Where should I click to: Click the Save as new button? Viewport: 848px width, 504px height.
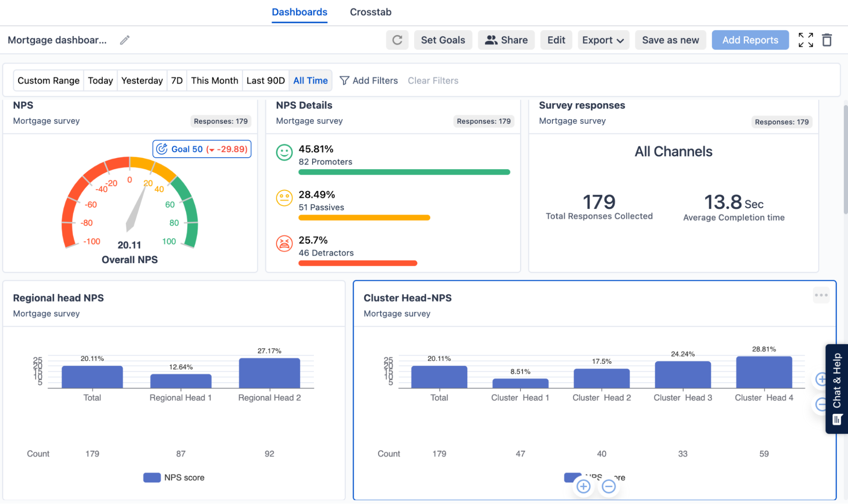click(670, 40)
